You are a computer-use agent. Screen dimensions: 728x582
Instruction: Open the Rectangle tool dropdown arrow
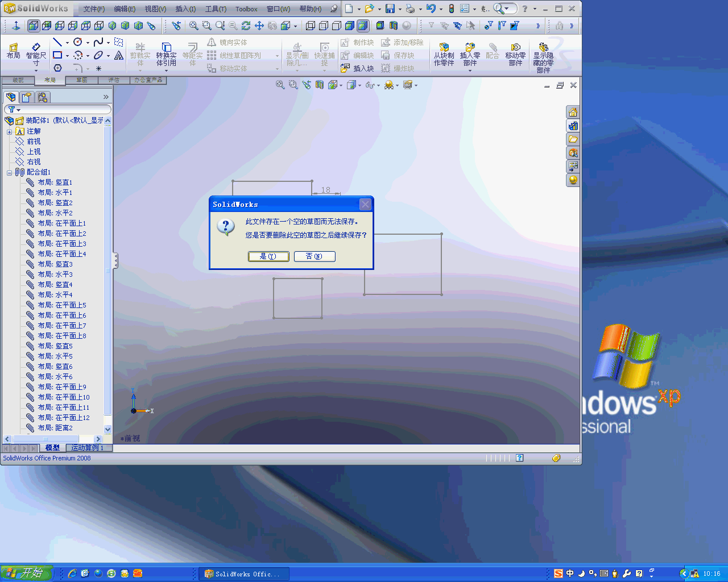click(x=67, y=56)
